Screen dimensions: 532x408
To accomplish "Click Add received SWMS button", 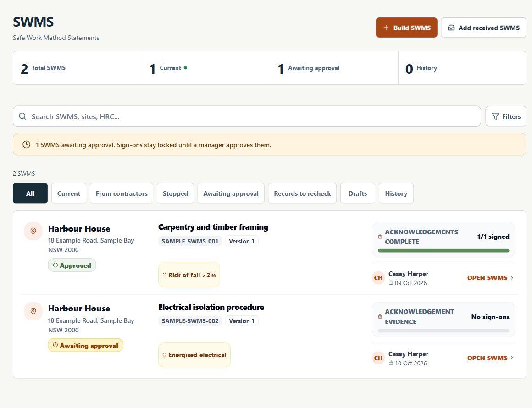I will [x=483, y=28].
